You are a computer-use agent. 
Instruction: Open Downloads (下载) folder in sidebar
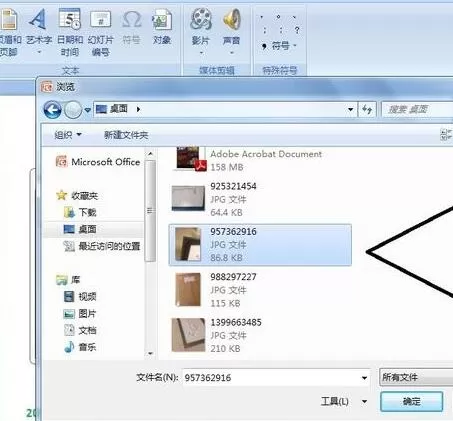tap(80, 212)
